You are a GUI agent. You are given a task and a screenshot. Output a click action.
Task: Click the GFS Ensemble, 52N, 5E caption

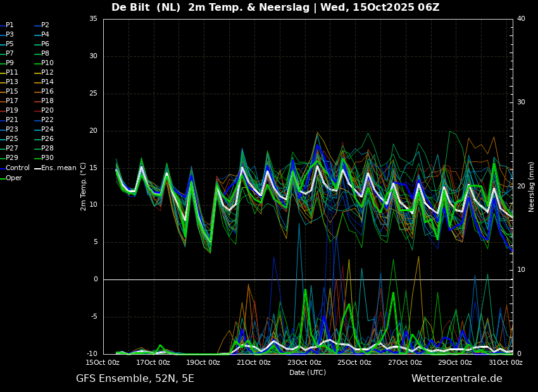135,379
